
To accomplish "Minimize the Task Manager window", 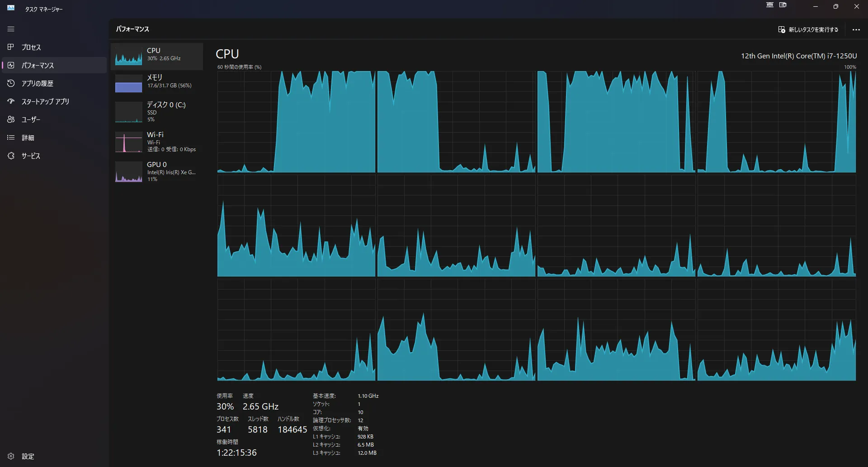I will click(x=815, y=7).
